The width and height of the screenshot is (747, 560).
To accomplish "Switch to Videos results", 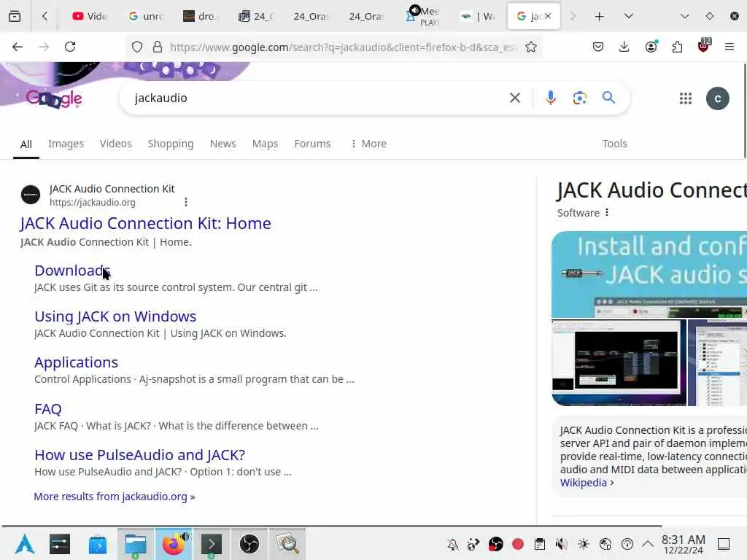I will (x=115, y=144).
